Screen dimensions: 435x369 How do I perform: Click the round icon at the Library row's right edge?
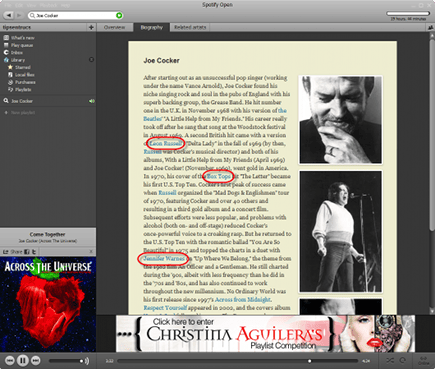click(91, 60)
